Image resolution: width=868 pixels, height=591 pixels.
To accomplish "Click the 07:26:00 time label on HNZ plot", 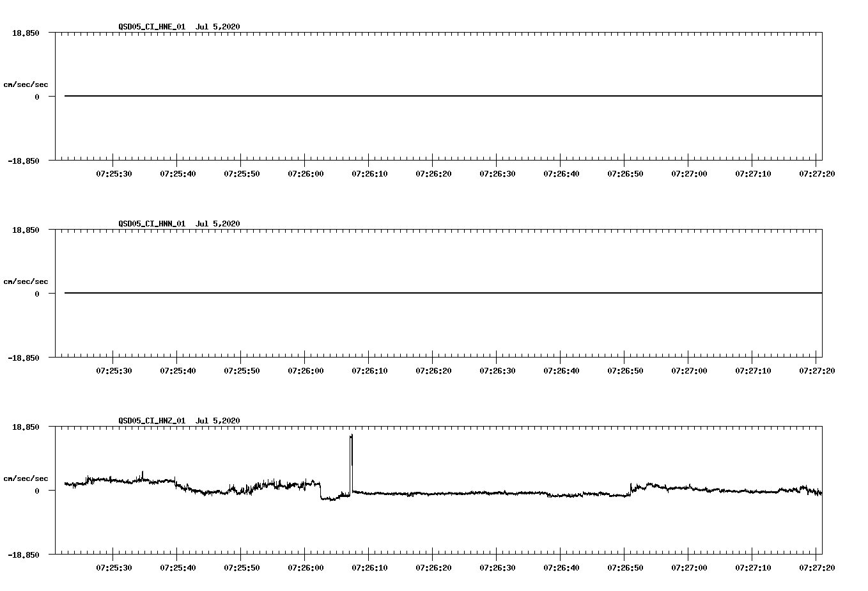I will click(306, 567).
